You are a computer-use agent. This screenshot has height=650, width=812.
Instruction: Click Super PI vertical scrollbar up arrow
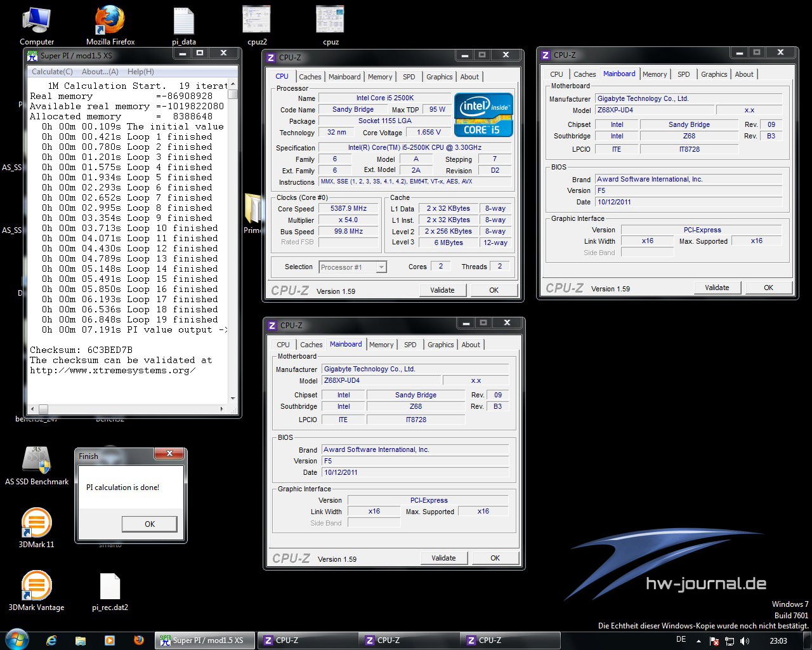pos(233,84)
